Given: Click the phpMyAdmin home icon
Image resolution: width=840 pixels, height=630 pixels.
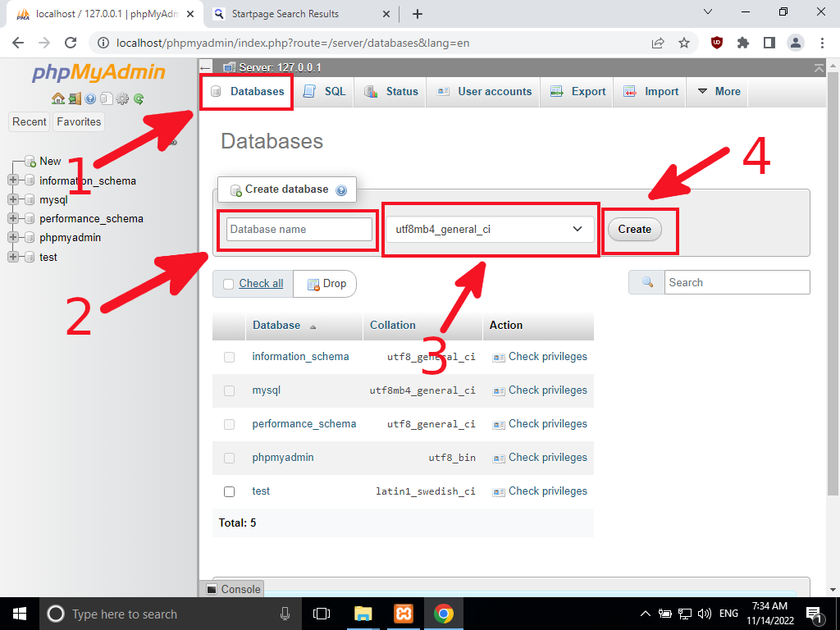Looking at the screenshot, I should pos(58,98).
